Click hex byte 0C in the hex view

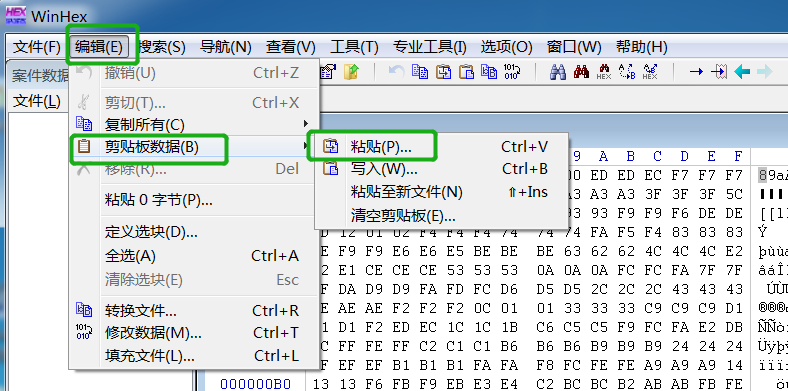(455, 308)
